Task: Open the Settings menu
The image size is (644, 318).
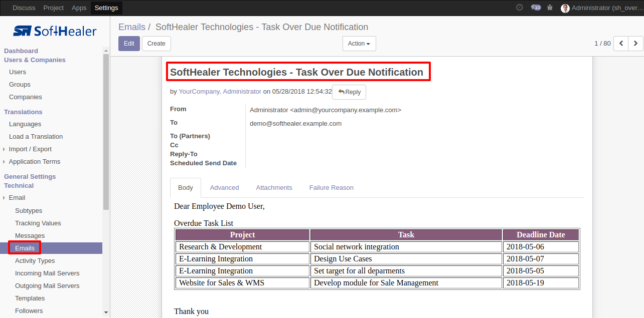Action: (x=106, y=8)
